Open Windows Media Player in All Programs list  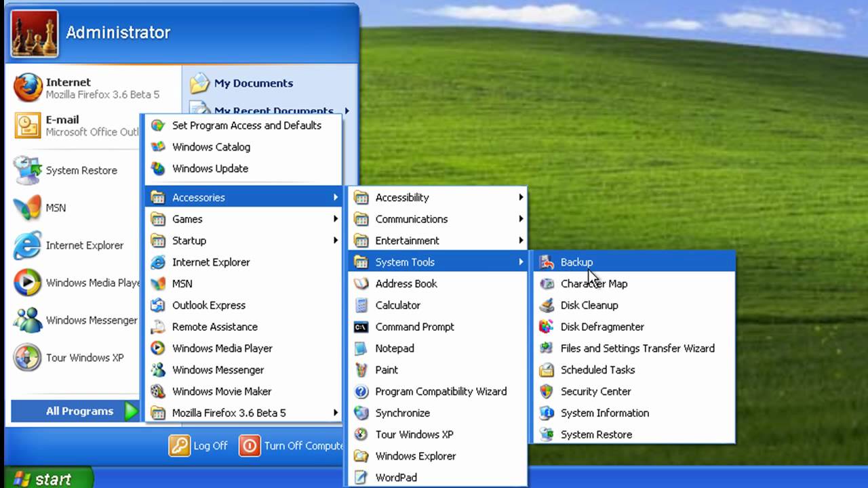click(243, 348)
